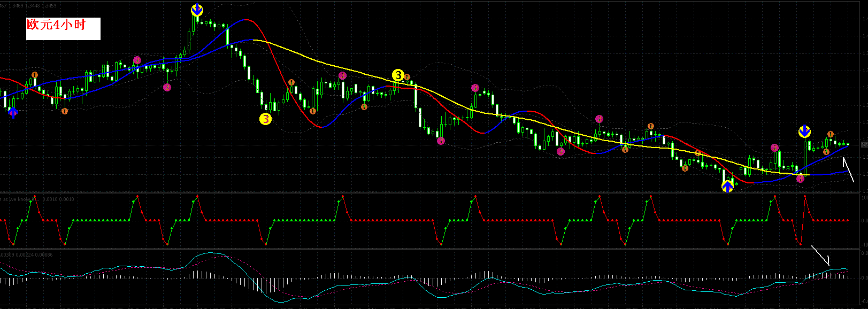The image size is (868, 309).
Task: Select the red 欧元4小时 chart label
Action: 56,25
